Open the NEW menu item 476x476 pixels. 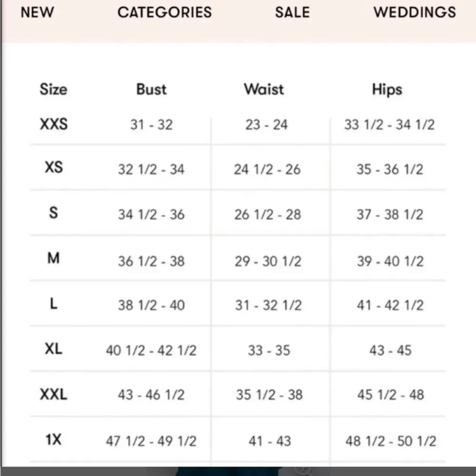(x=37, y=12)
